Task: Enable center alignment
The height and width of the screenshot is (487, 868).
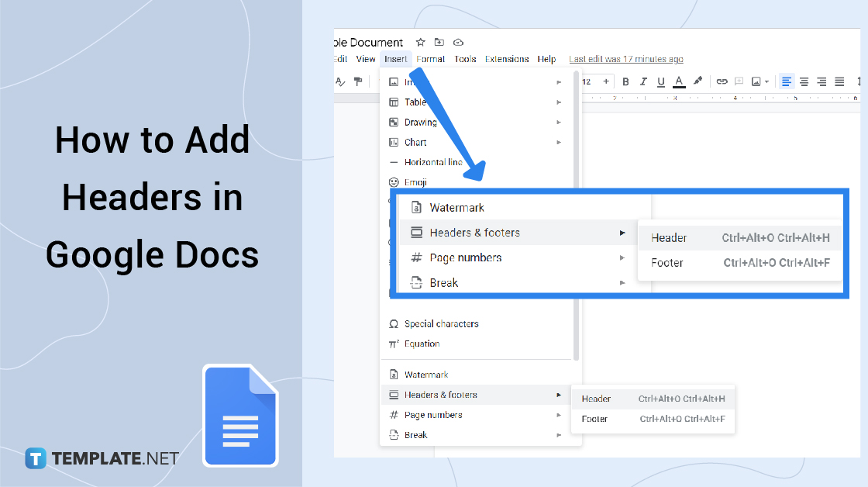Action: 804,82
